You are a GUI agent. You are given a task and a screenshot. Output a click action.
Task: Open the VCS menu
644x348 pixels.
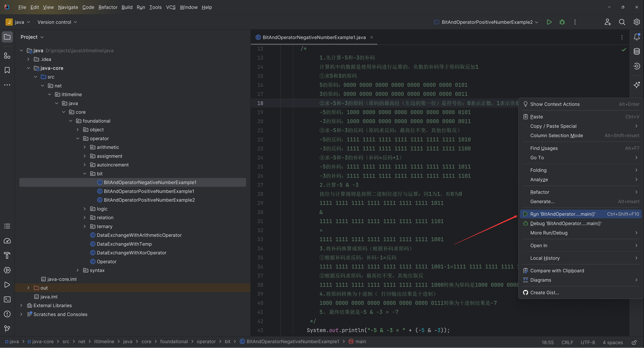click(x=171, y=7)
